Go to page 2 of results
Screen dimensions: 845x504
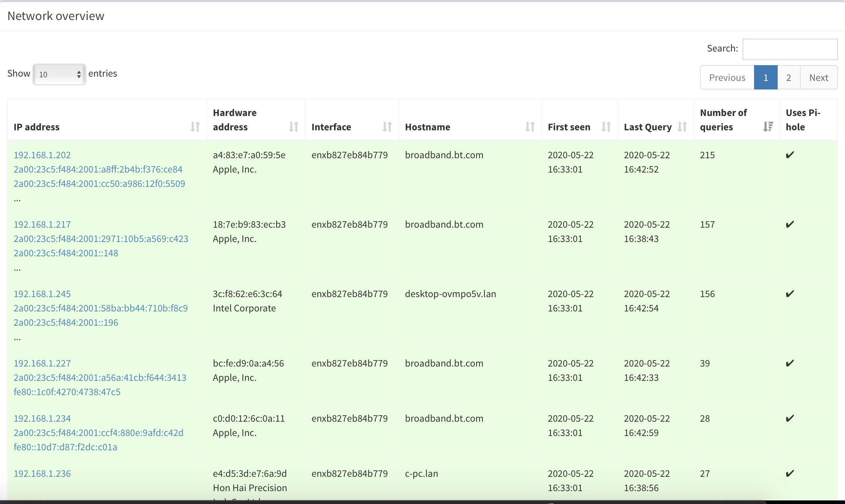pyautogui.click(x=789, y=78)
